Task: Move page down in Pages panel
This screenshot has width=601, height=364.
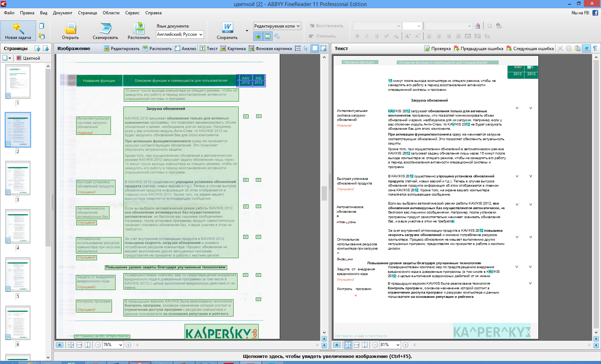Action: tap(46, 48)
